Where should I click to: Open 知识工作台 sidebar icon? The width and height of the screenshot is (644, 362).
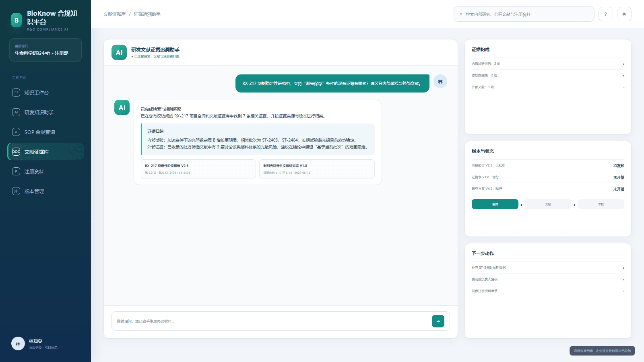pos(16,93)
